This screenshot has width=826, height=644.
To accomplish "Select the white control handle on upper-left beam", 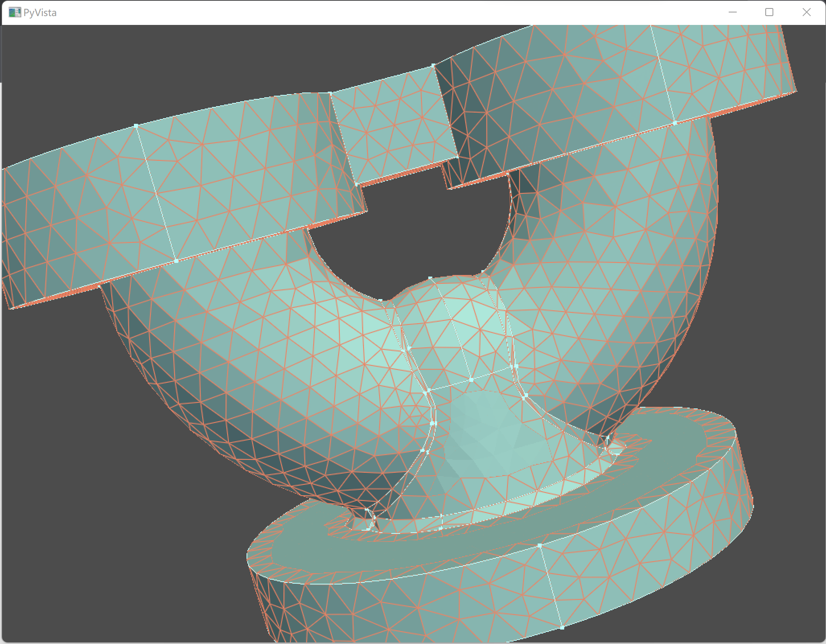I will 136,125.
